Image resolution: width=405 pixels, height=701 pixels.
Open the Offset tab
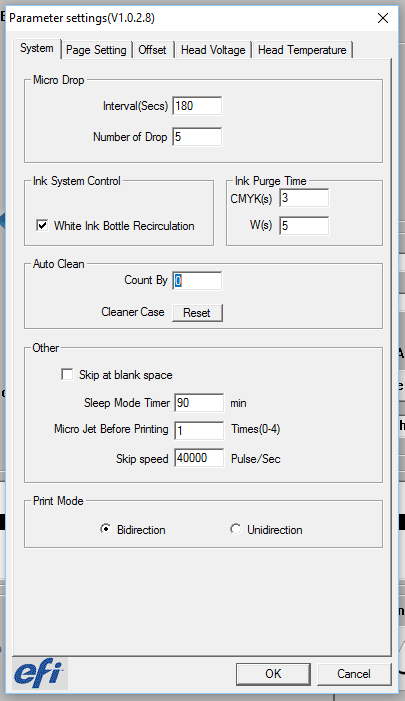coord(152,50)
